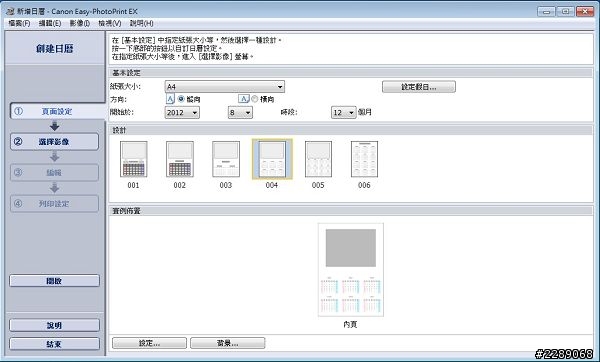Click the 開啟 button in sidebar
The height and width of the screenshot is (362, 600).
54,281
